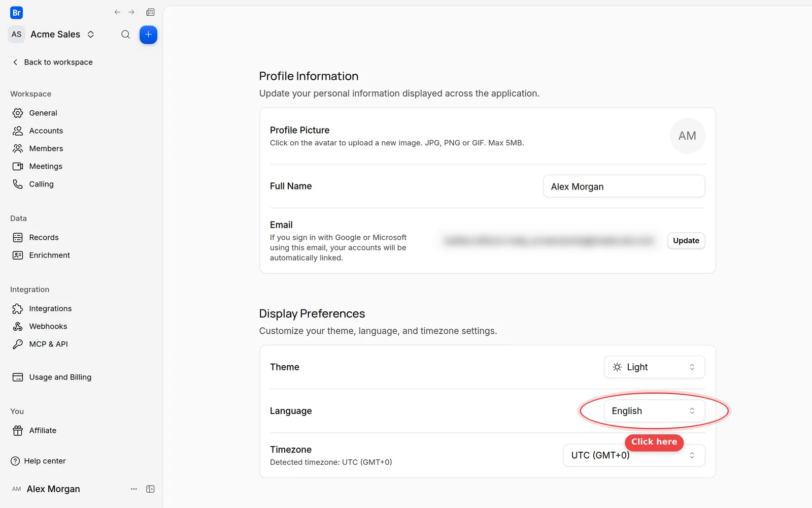Open General workspace settings
This screenshot has width=812, height=508.
[43, 113]
